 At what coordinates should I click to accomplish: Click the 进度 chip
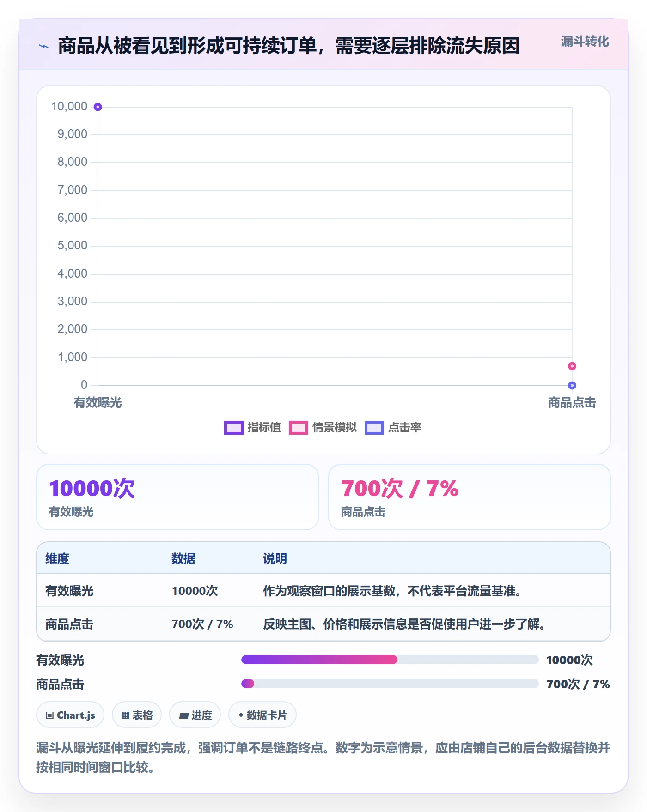[x=195, y=715]
